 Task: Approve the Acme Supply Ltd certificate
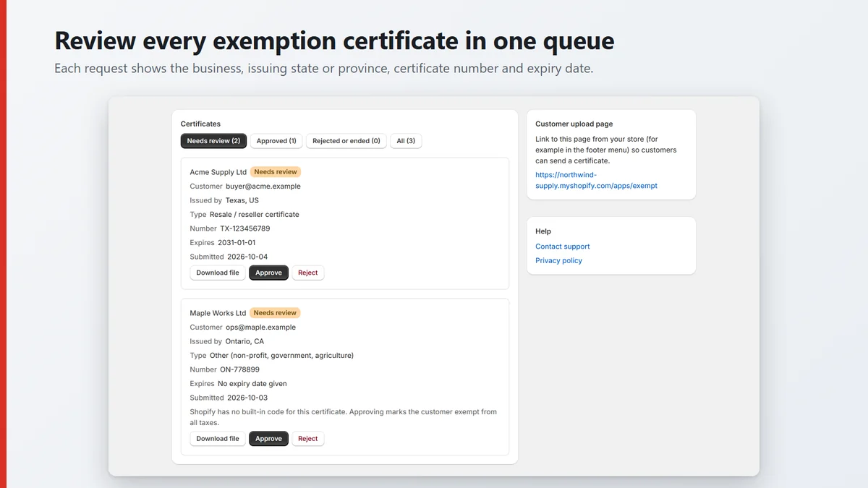[268, 273]
